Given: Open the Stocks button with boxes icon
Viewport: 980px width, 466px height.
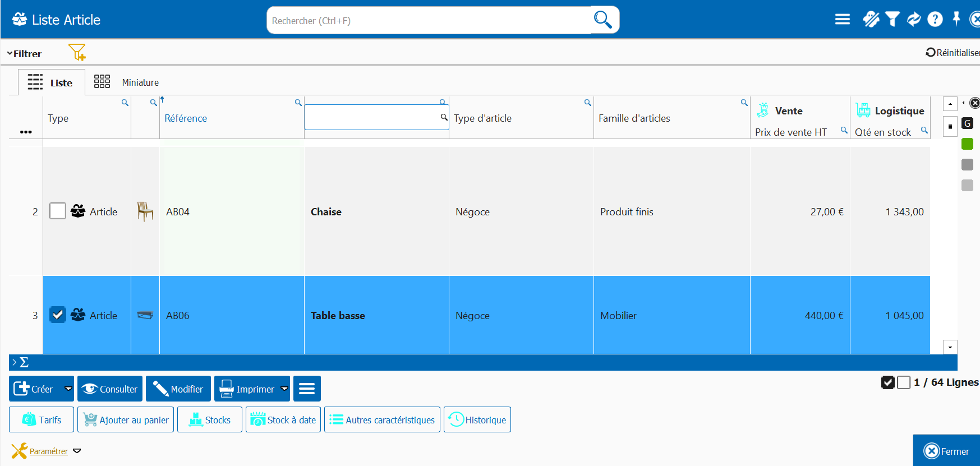Looking at the screenshot, I should 210,419.
